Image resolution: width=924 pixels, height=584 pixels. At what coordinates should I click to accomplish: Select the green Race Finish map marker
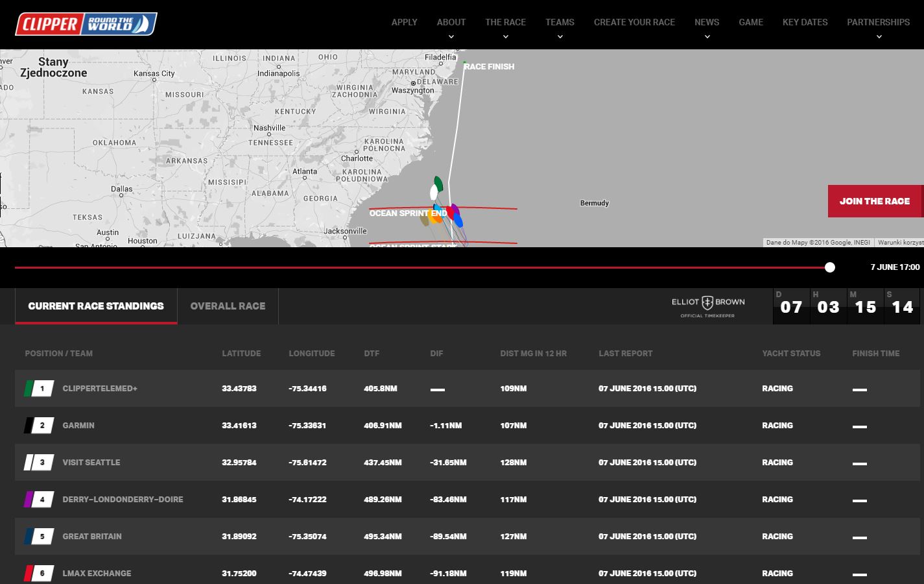(x=464, y=63)
